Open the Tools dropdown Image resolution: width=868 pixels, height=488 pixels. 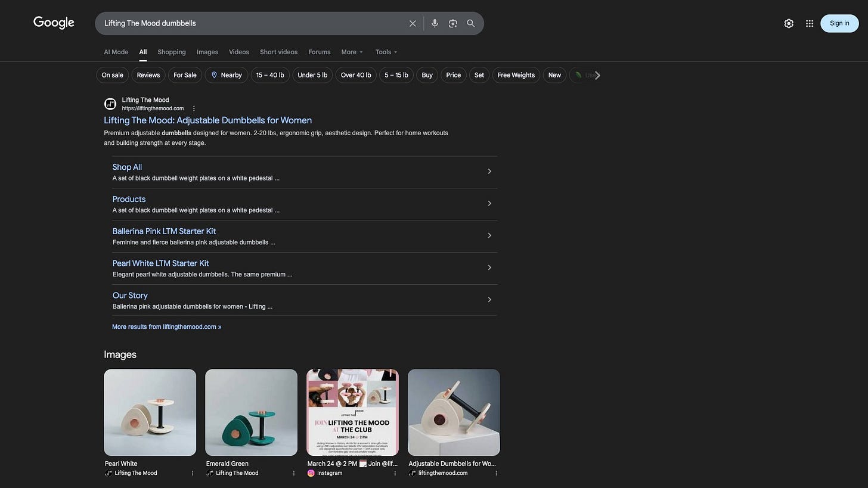click(x=386, y=52)
